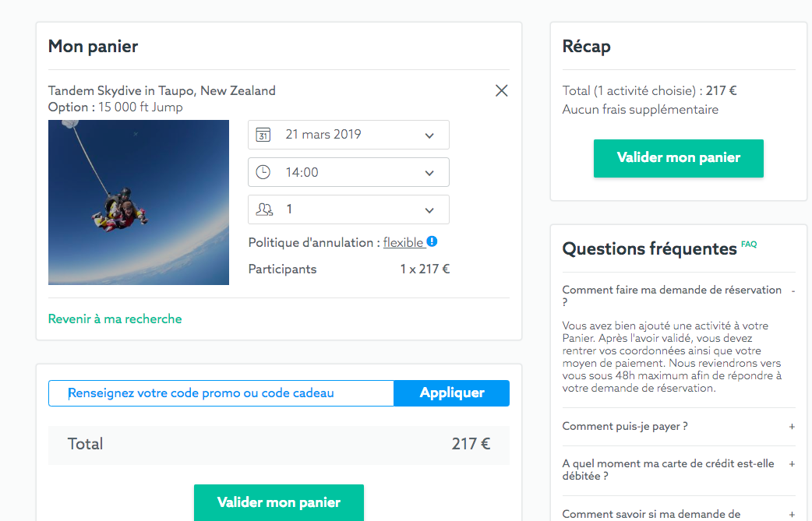Remove the Tandem Skydive item with X icon
Screen dimensions: 812x521
pos(501,90)
